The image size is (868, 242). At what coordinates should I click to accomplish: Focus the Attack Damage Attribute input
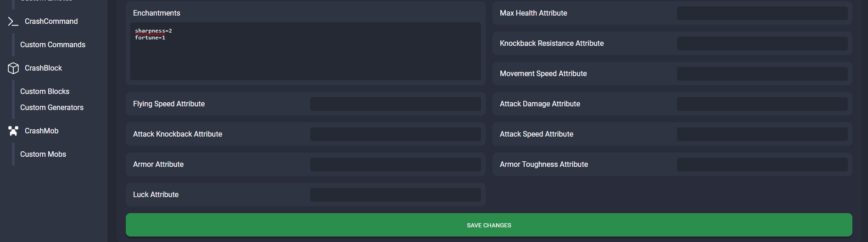[x=762, y=104]
